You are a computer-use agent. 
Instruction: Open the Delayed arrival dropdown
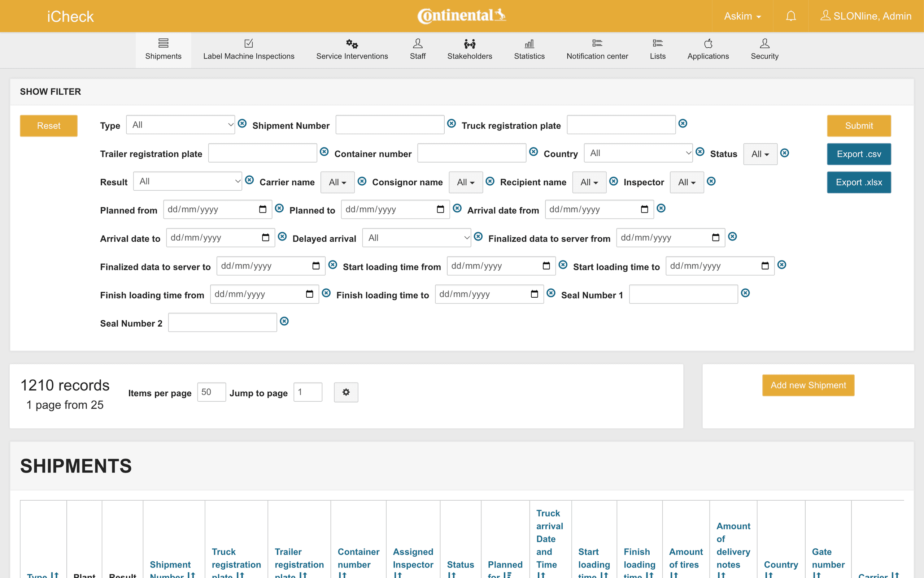coord(417,238)
